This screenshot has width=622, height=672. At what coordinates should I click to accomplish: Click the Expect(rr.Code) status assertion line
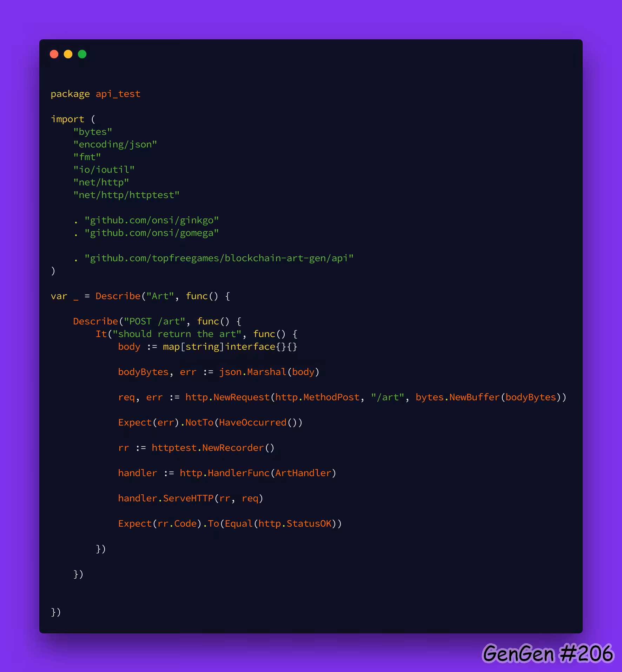(x=230, y=524)
